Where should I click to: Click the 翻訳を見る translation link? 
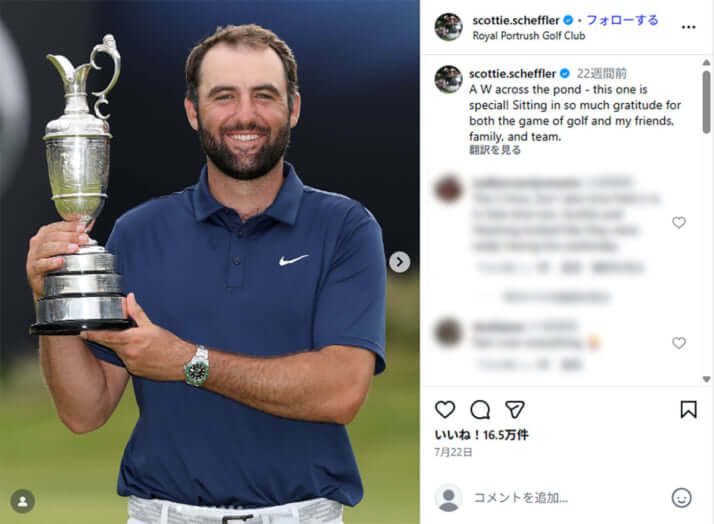click(x=495, y=150)
